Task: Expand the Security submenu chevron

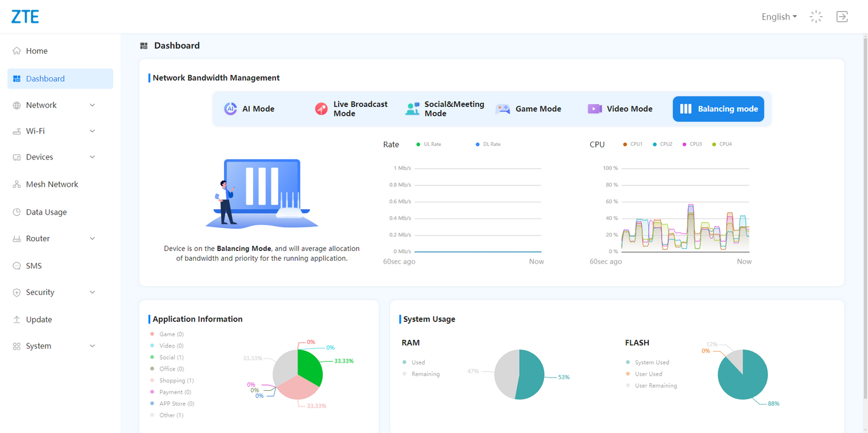Action: pyautogui.click(x=92, y=293)
